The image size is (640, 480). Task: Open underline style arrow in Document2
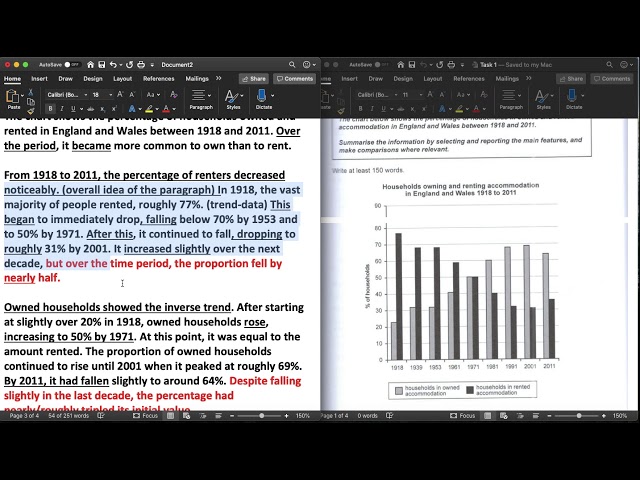point(82,109)
